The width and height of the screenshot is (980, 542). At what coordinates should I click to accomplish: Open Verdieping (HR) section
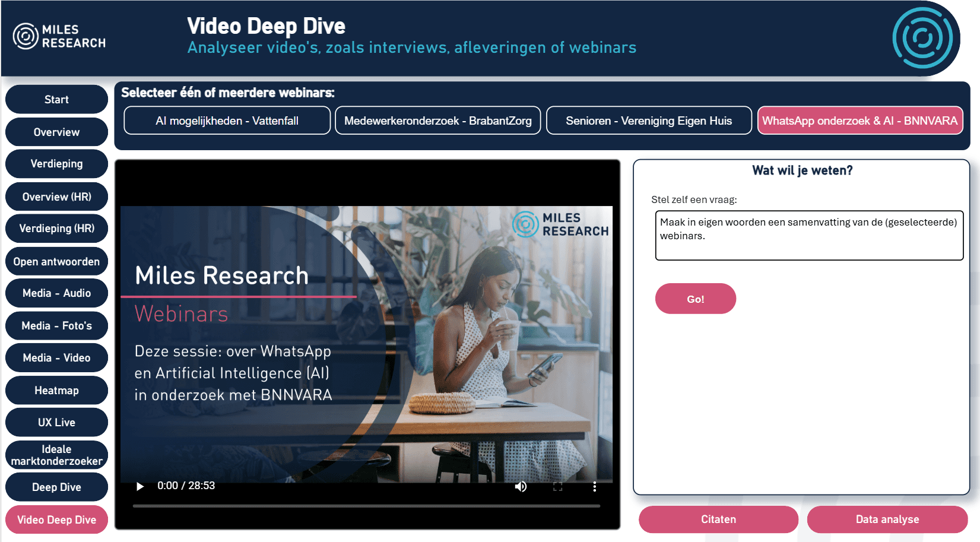point(56,229)
